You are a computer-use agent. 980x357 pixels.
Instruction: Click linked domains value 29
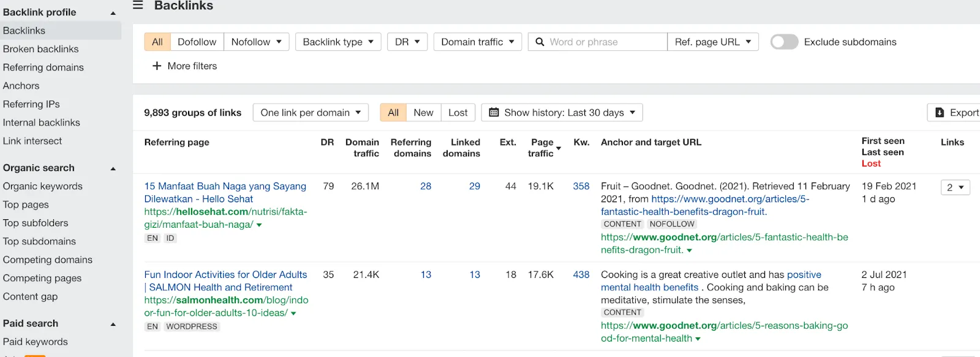click(475, 186)
